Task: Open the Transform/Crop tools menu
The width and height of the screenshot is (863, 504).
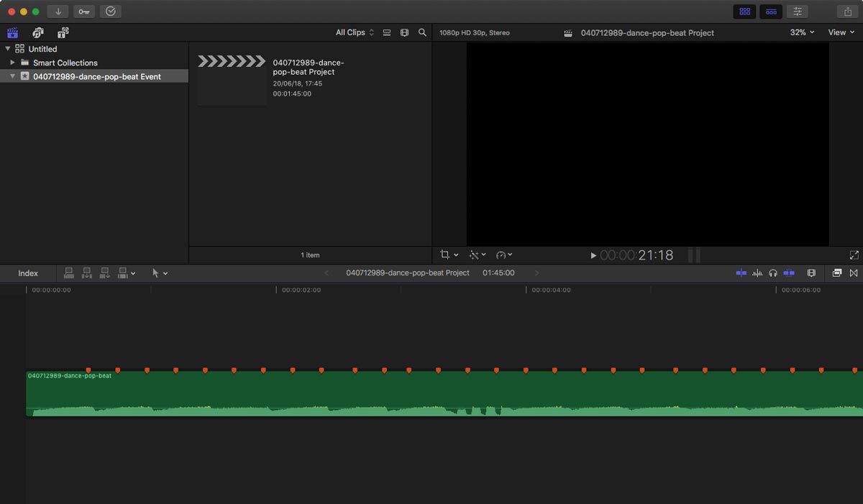Action: [449, 255]
